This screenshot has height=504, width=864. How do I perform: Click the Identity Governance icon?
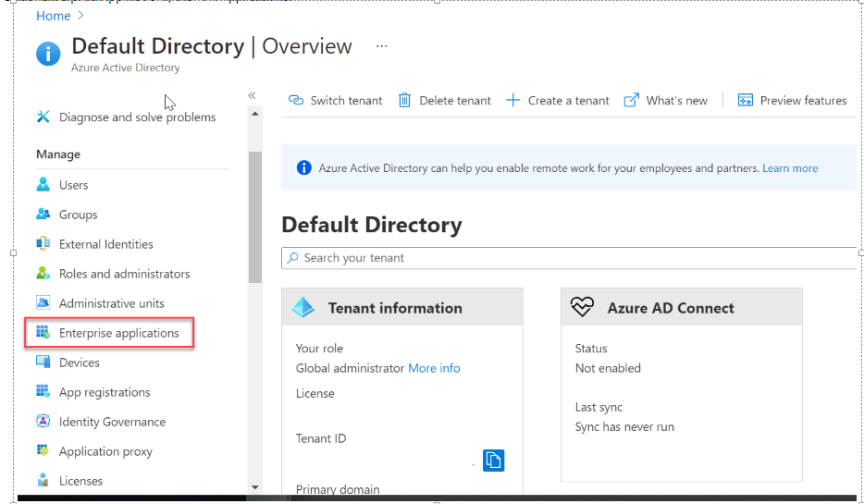point(43,422)
